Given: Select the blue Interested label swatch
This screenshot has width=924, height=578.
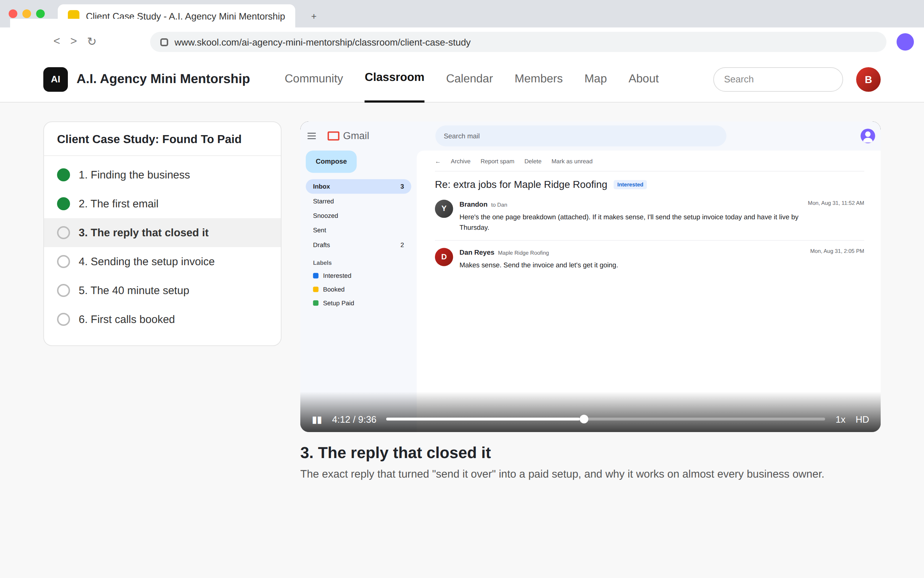Looking at the screenshot, I should pos(316,276).
